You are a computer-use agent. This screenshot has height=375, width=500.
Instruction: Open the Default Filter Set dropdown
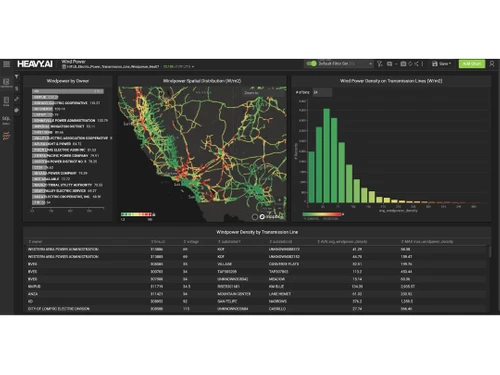pyautogui.click(x=345, y=64)
